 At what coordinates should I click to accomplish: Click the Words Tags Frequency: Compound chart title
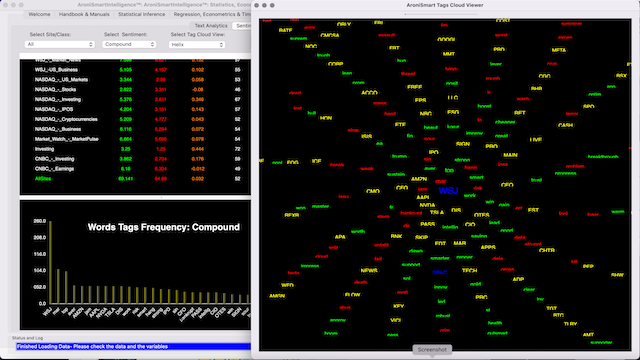[x=164, y=227]
